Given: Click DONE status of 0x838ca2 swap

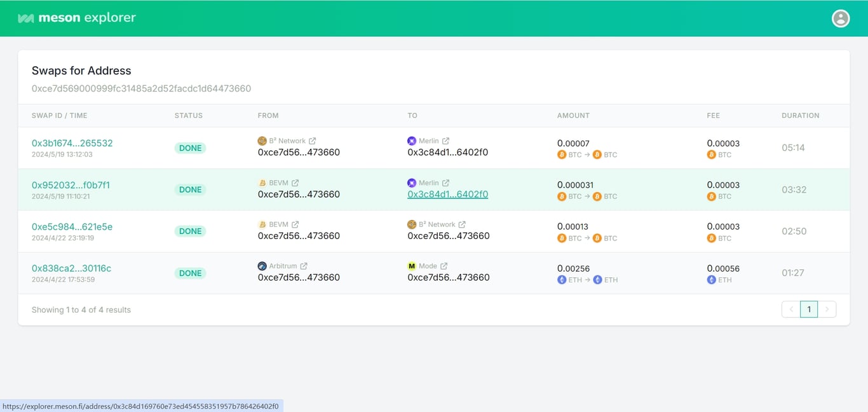Looking at the screenshot, I should [190, 273].
